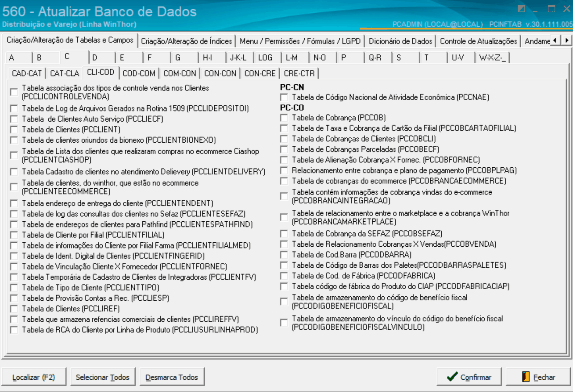Select the PCCODIGOBENEFICIOFISCAL checkbox
This screenshot has width=573, height=392.
(x=284, y=302)
